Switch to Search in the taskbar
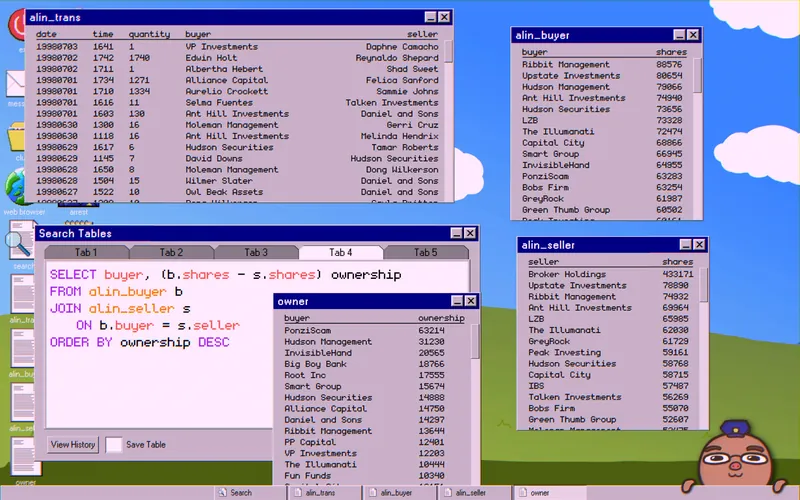Image resolution: width=800 pixels, height=500 pixels. pyautogui.click(x=250, y=493)
